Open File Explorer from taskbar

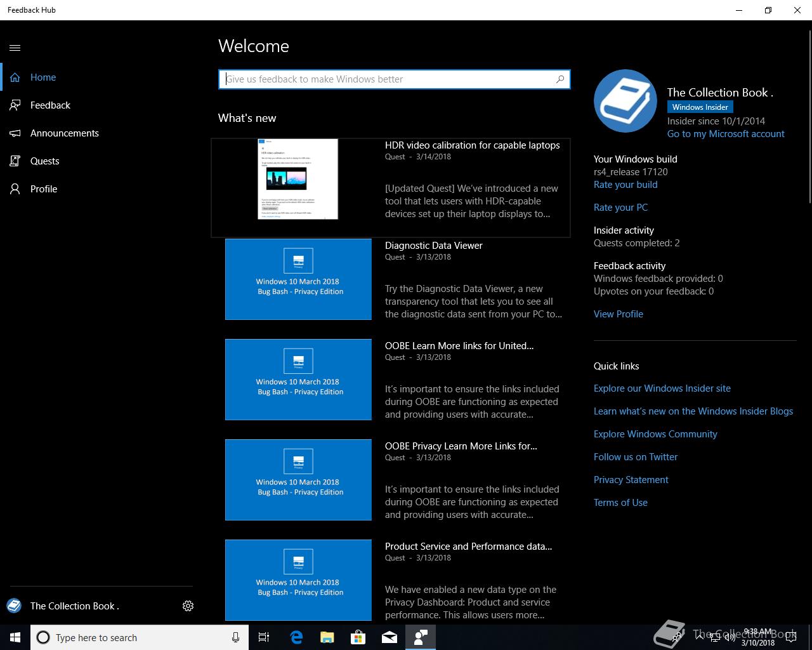click(327, 637)
